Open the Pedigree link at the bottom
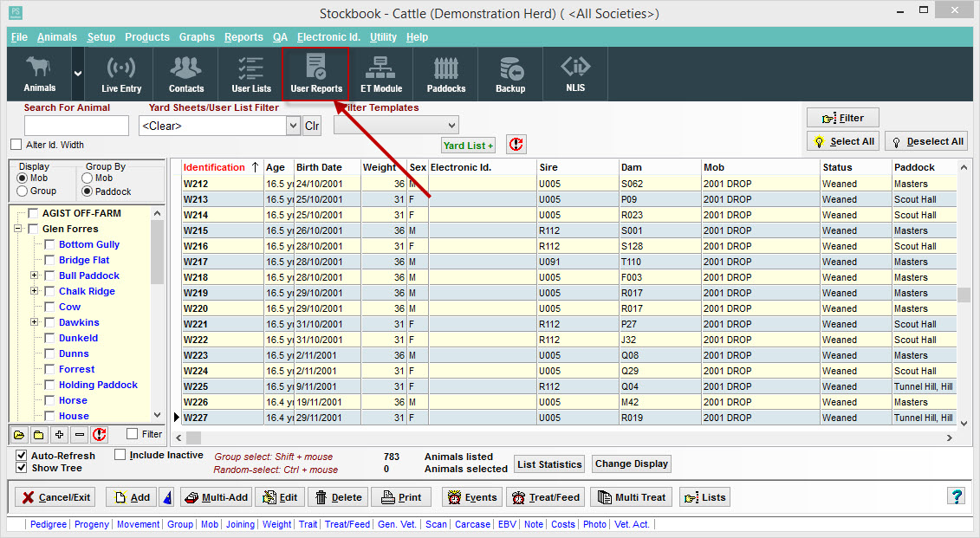The image size is (980, 538). coord(49,524)
